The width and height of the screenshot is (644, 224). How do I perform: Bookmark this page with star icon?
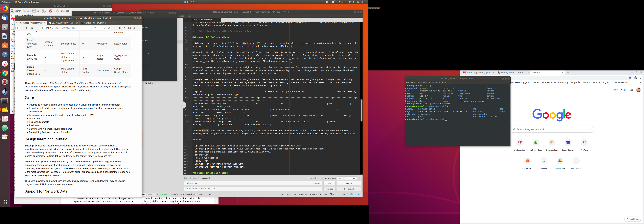click(109, 28)
